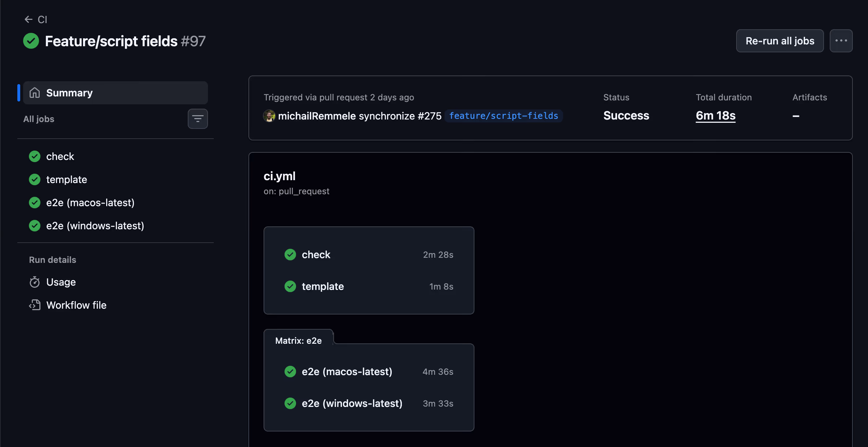
Task: Select the Summary tab in the sidebar
Action: pos(116,93)
